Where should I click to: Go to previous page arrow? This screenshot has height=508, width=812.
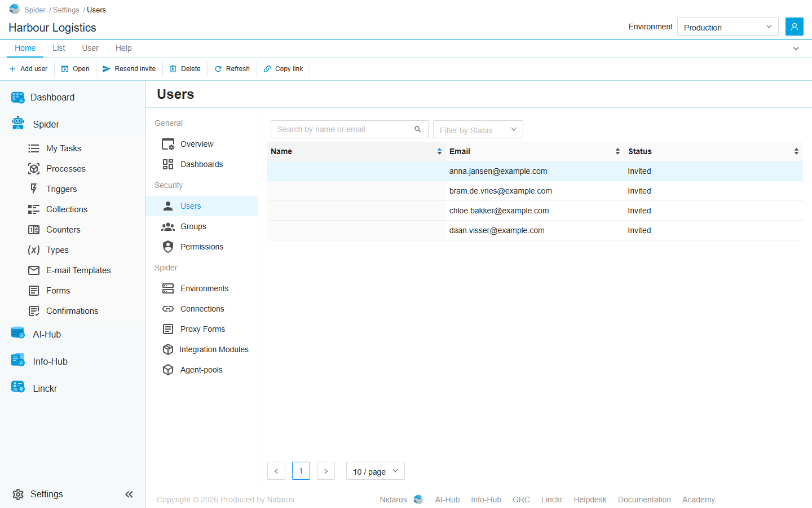point(276,471)
